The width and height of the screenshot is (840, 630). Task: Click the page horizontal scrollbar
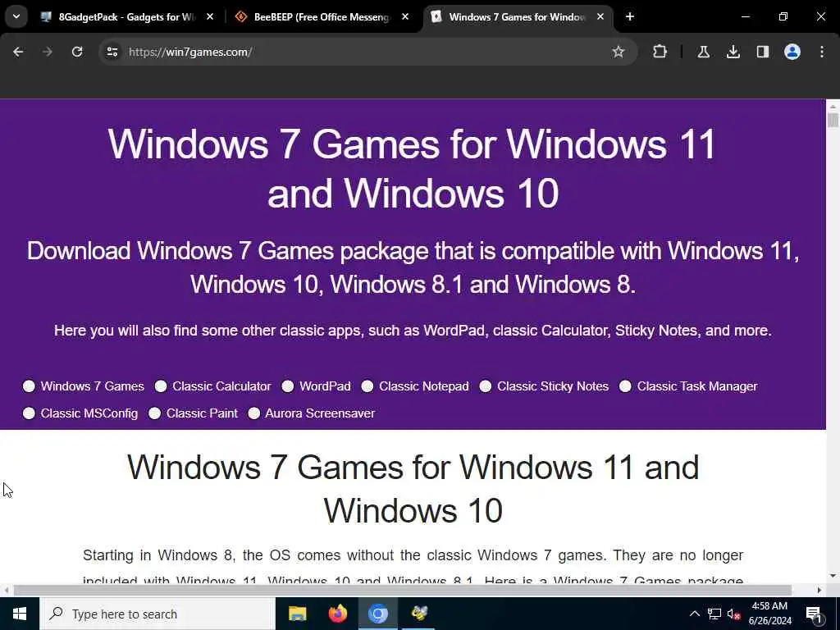[403, 590]
